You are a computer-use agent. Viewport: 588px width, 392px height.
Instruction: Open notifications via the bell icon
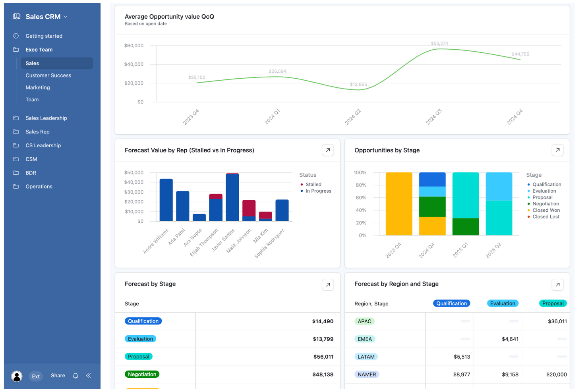coord(75,376)
